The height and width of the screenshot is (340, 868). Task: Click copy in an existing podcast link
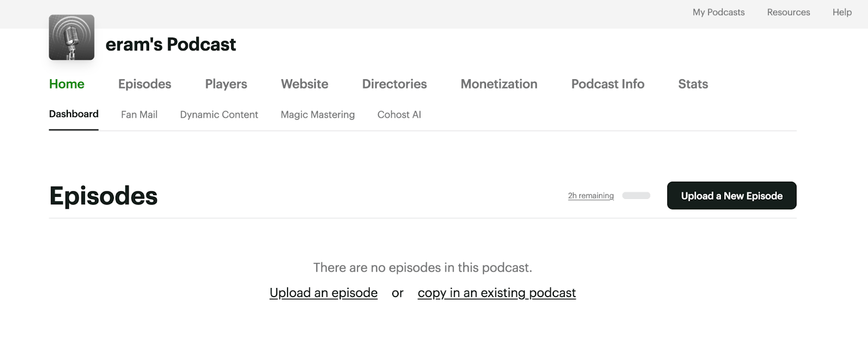497,293
